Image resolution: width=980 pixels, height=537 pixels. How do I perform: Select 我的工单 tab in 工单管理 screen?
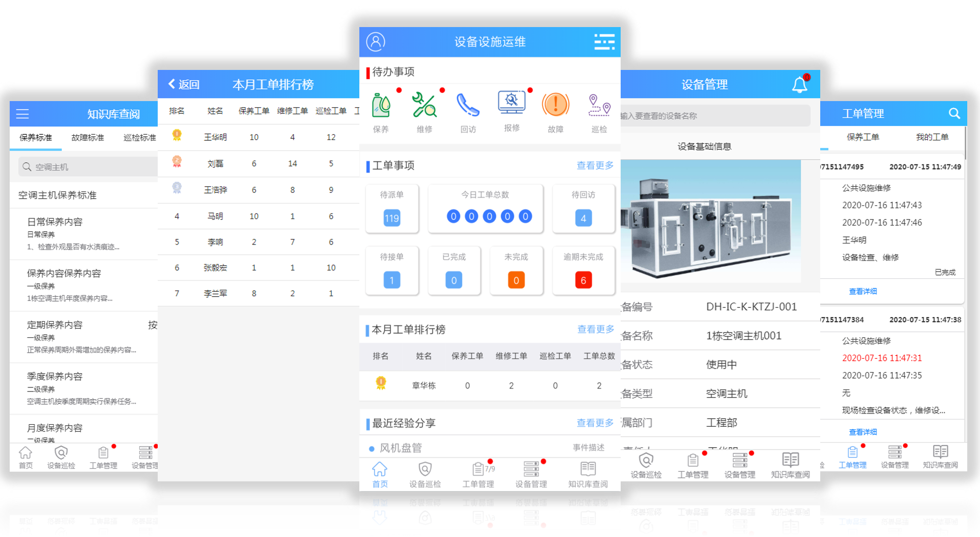coord(932,137)
